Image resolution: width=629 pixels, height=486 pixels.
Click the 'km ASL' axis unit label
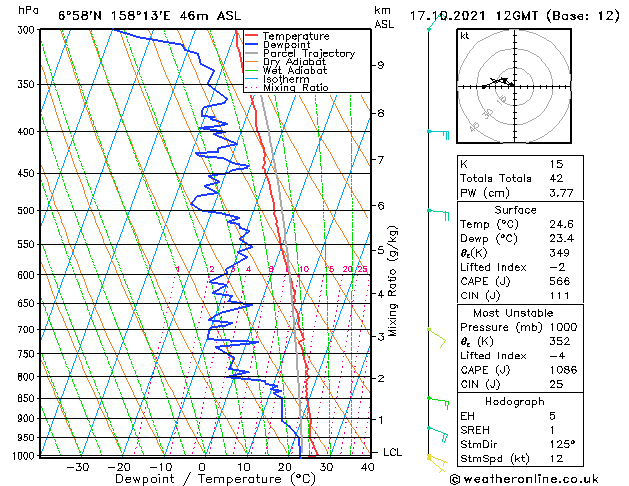(384, 17)
